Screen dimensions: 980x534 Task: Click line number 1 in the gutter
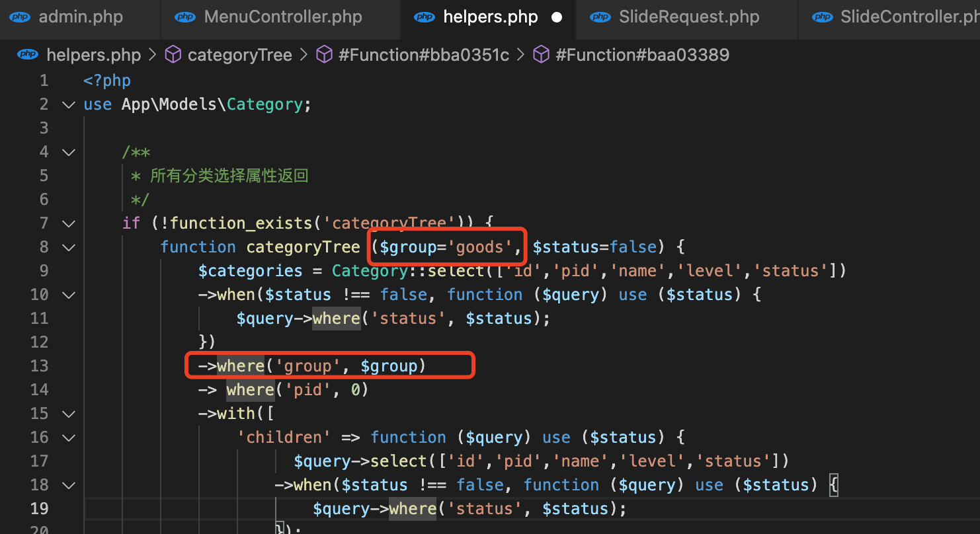pos(44,81)
